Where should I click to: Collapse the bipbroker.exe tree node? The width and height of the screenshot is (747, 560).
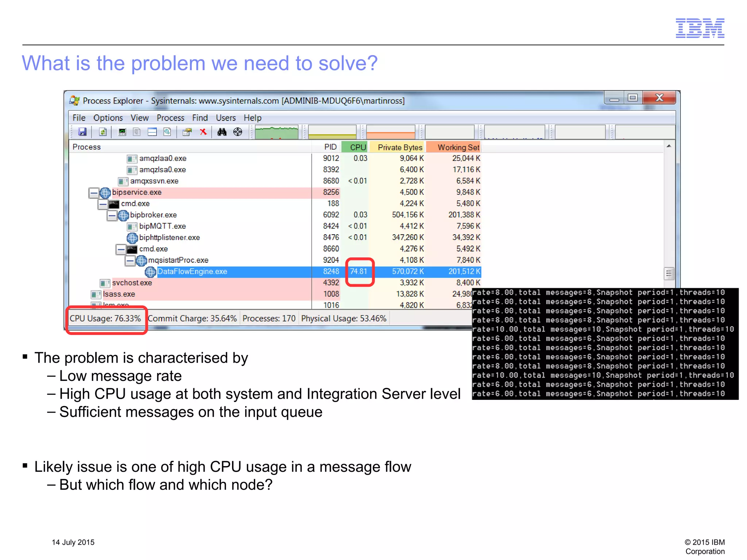(112, 215)
